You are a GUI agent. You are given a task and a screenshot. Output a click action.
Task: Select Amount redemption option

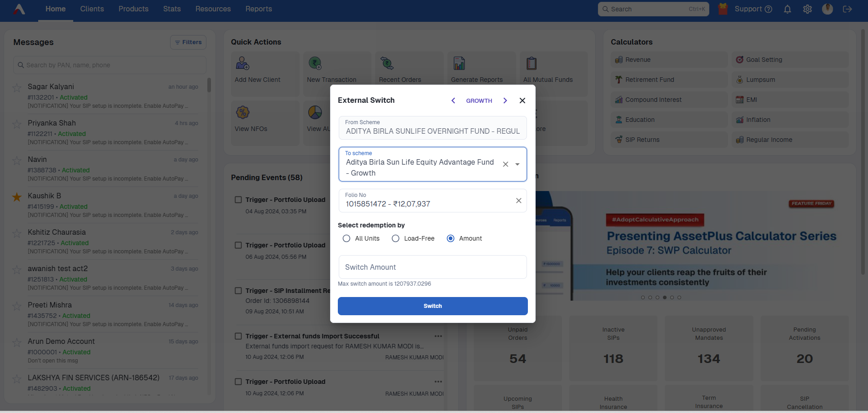click(451, 238)
